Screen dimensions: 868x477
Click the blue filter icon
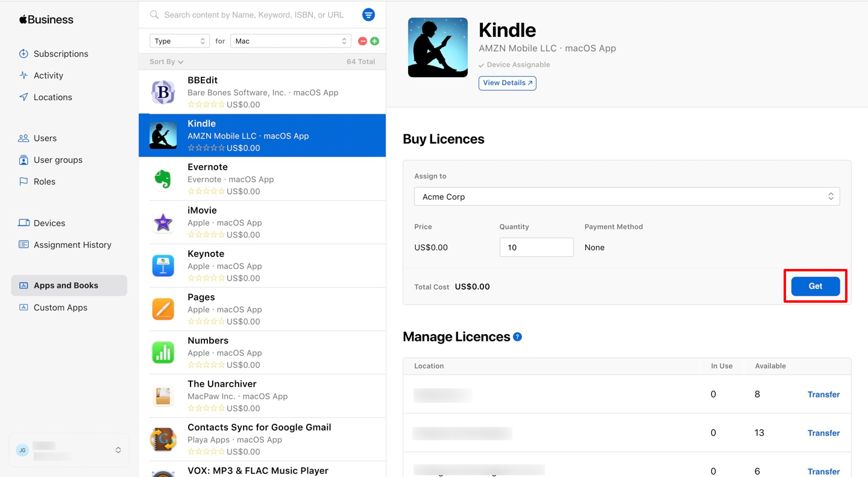pyautogui.click(x=368, y=14)
